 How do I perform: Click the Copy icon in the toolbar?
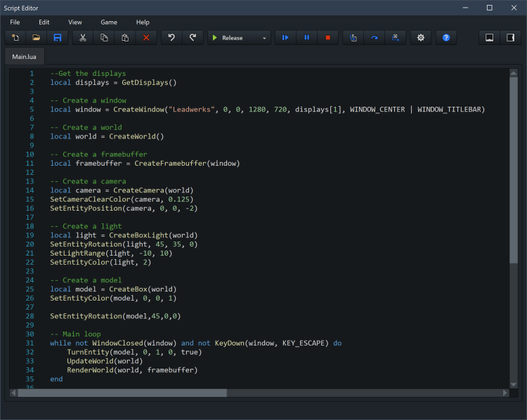coord(104,38)
